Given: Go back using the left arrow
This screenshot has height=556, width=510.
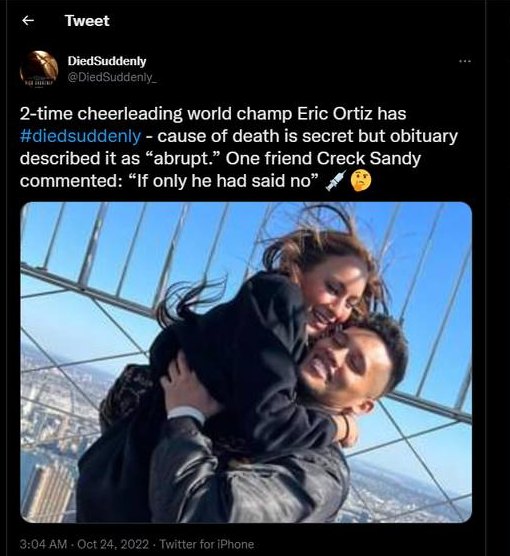Looking at the screenshot, I should pyautogui.click(x=28, y=21).
